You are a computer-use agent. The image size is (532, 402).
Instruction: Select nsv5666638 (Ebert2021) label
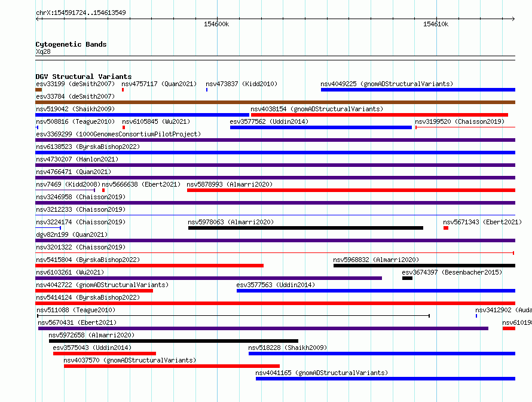(141, 184)
